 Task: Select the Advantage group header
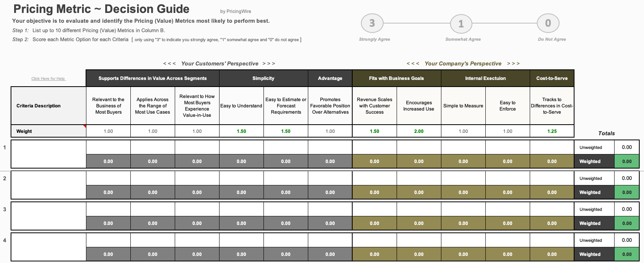pyautogui.click(x=330, y=78)
